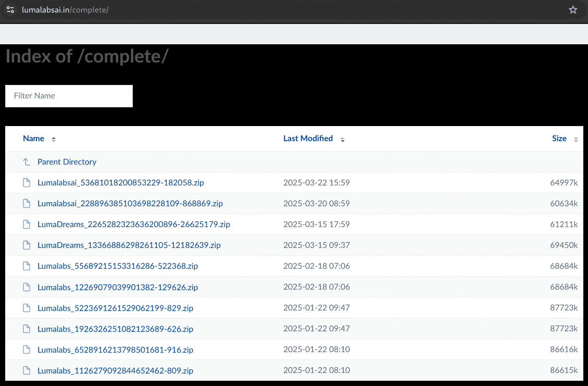
Task: Click file icon for LumaDreams_2265282323636200896-26625179.zip
Action: [27, 225]
